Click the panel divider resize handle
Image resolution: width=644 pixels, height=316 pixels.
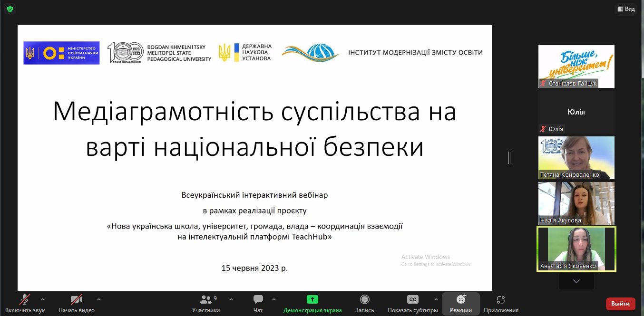pos(509,158)
